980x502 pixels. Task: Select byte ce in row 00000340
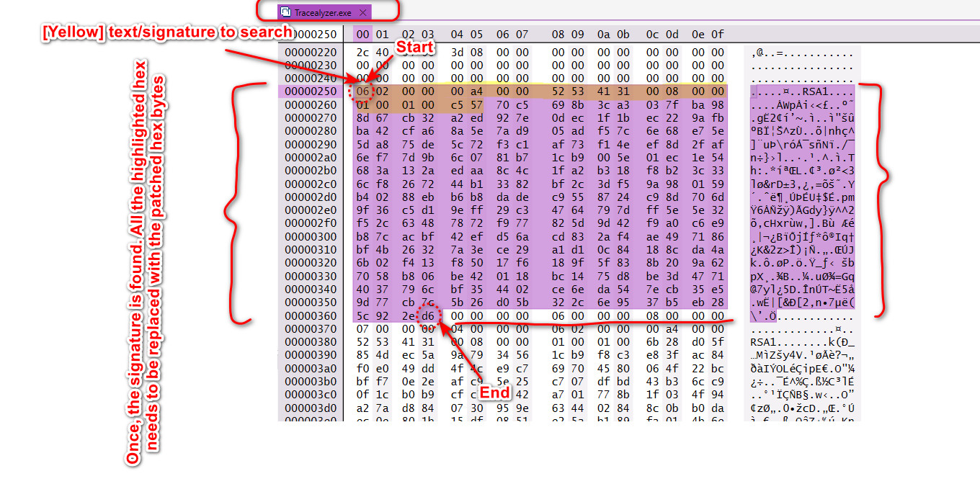point(558,290)
